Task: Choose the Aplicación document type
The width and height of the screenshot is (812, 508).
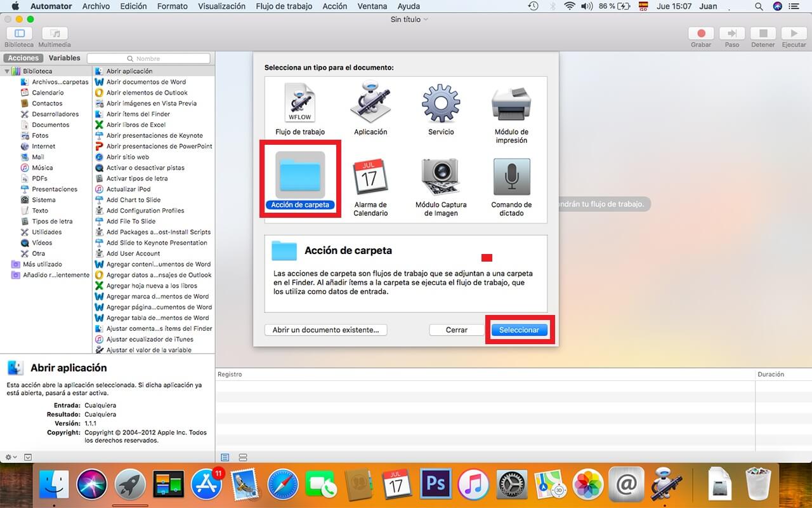Action: tap(370, 110)
